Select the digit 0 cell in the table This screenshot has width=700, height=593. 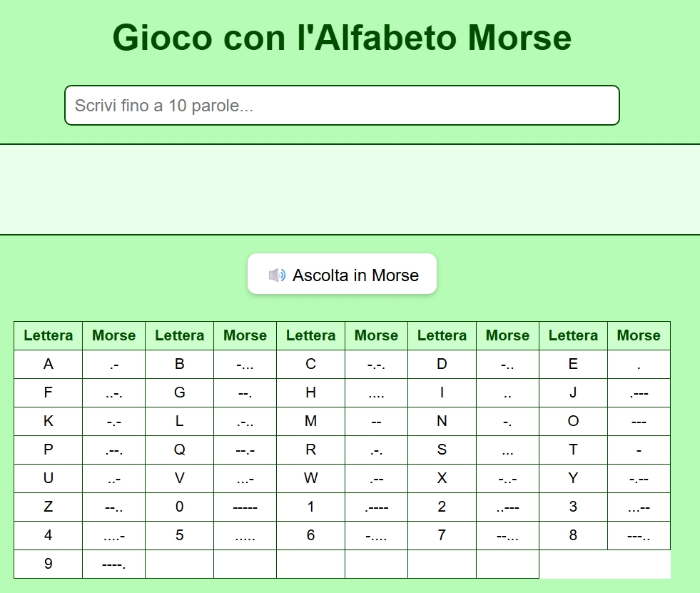179,507
